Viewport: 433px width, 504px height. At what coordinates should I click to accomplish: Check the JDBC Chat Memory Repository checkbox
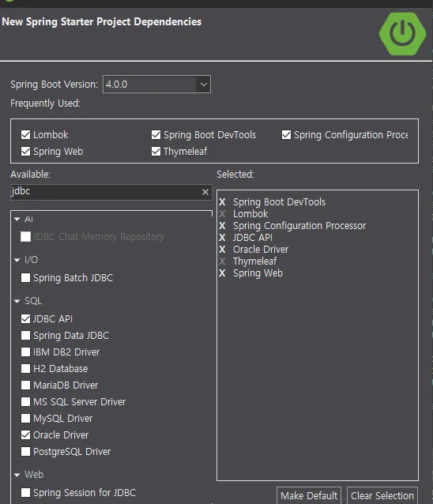point(26,237)
